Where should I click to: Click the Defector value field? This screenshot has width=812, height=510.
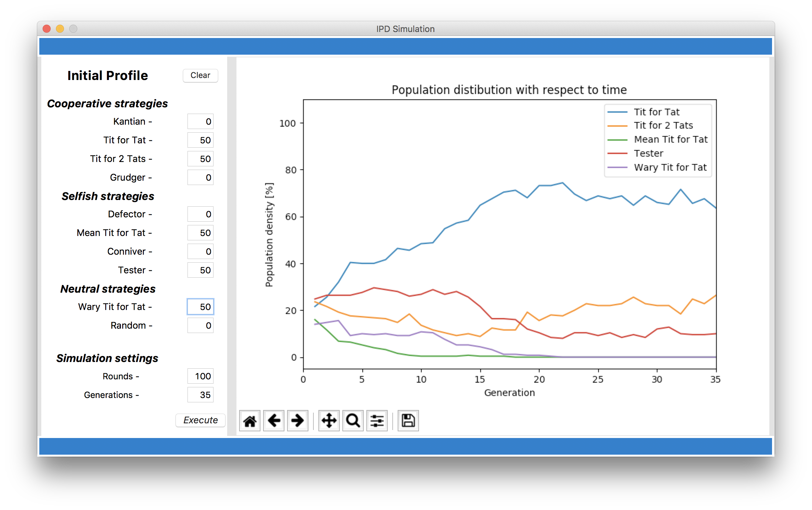[x=200, y=214]
